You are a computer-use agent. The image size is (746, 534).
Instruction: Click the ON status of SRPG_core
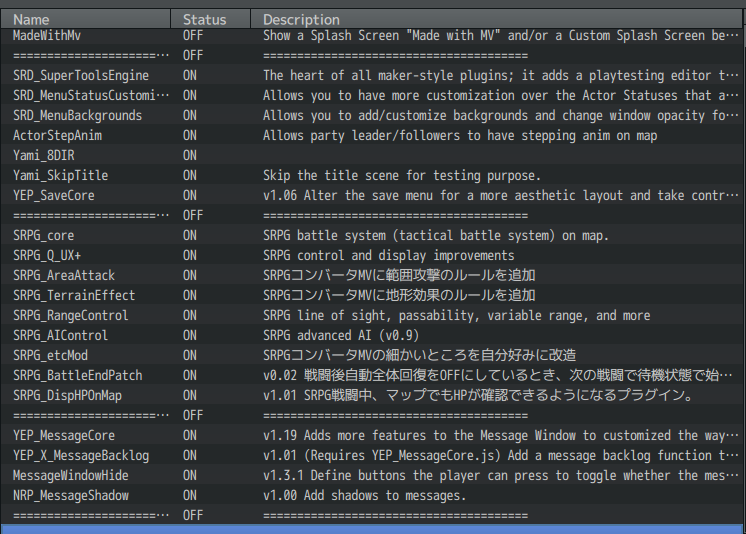190,235
